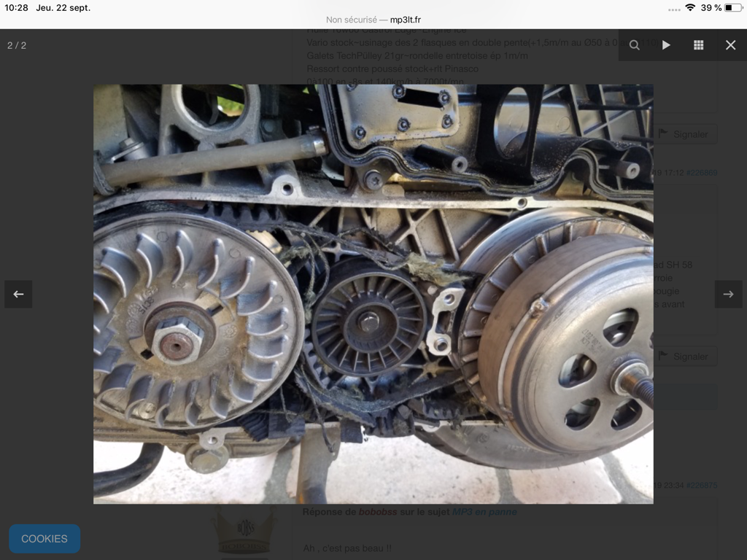747x560 pixels.
Task: Open the thumbnail grid view icon
Action: [698, 45]
